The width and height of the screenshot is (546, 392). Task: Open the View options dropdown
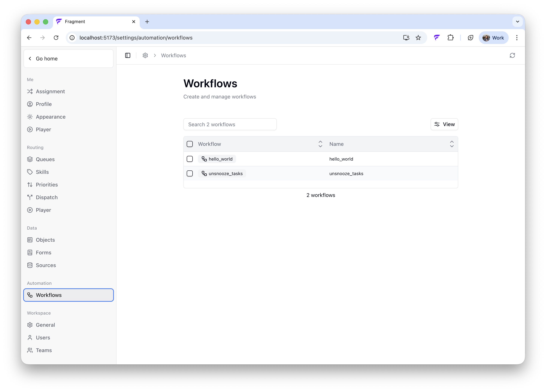444,124
